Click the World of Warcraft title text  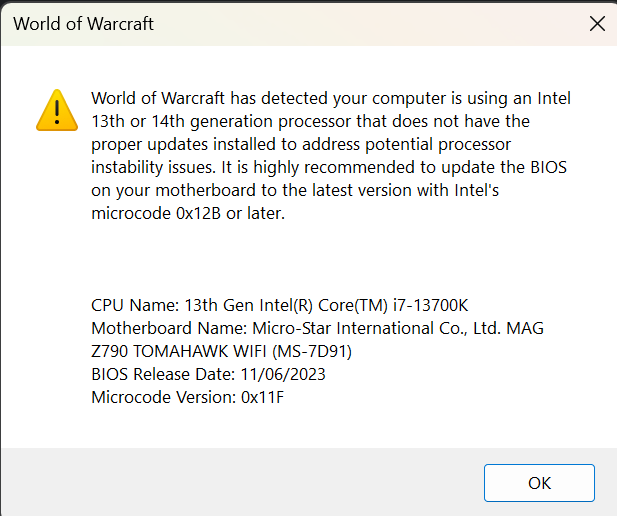pyautogui.click(x=83, y=24)
